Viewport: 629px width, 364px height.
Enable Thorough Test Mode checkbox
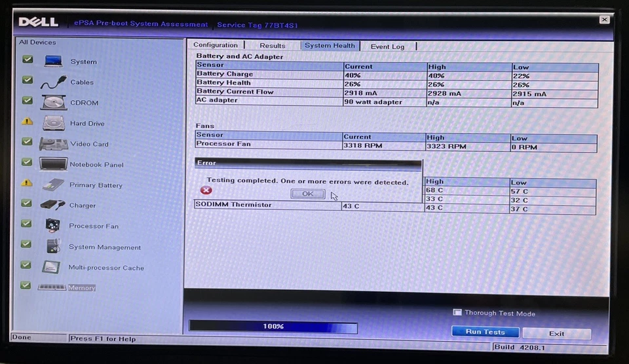point(457,312)
